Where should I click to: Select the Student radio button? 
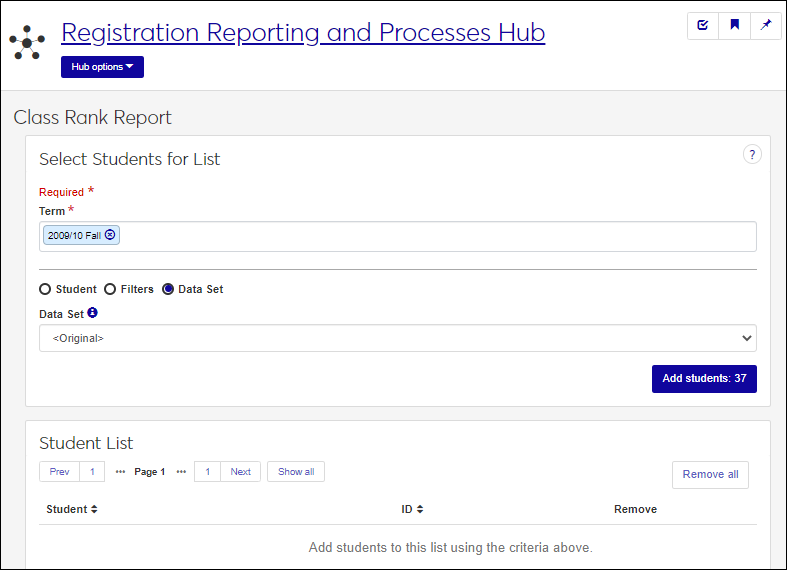pos(45,289)
